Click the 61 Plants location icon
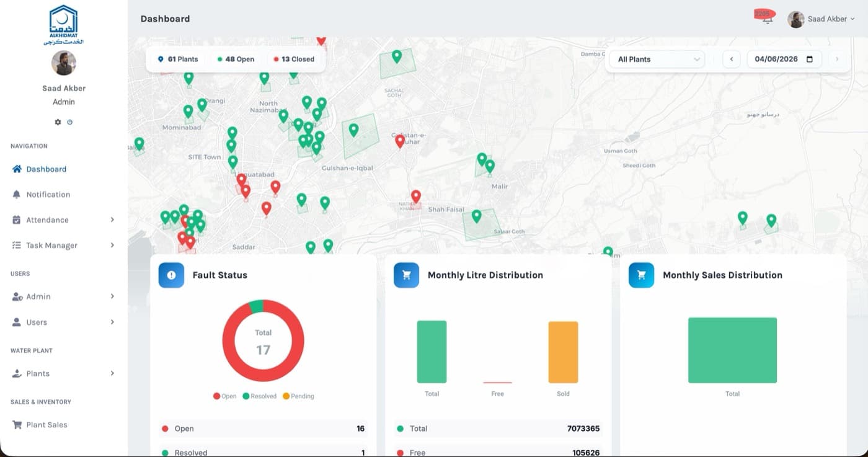The height and width of the screenshot is (457, 868). point(161,59)
